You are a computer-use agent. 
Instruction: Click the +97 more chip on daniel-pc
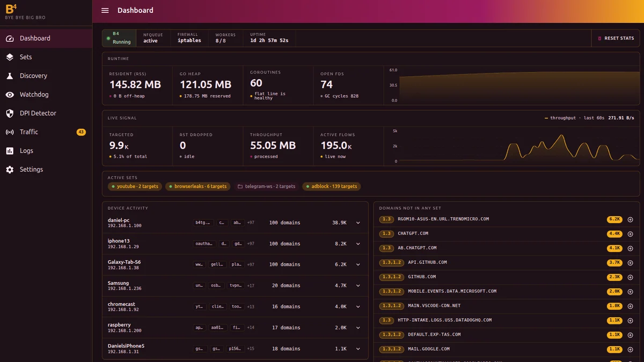[251, 223]
